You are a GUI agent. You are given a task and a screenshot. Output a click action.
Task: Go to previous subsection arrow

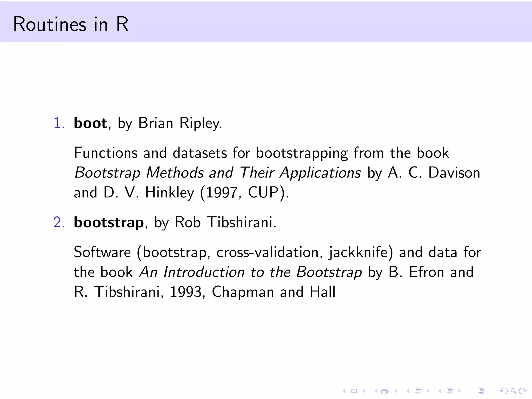pyautogui.click(x=408, y=391)
